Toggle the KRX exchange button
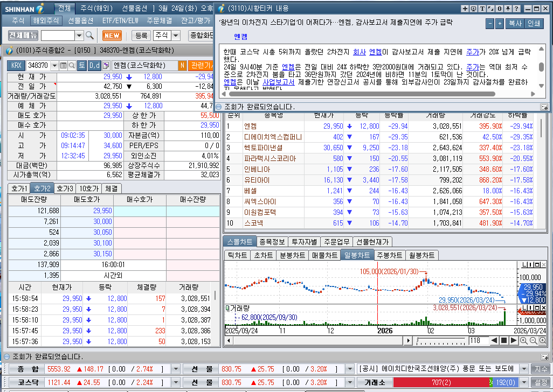 click(x=16, y=66)
